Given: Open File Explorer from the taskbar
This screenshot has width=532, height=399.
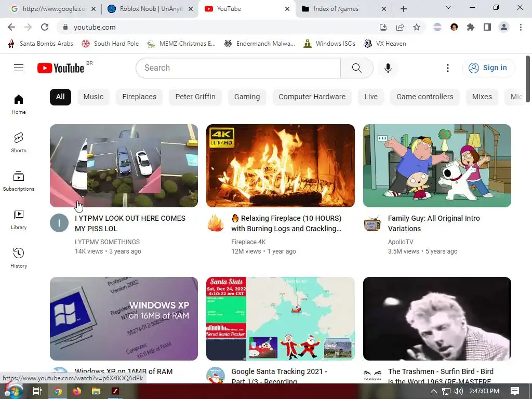Looking at the screenshot, I should (x=96, y=391).
